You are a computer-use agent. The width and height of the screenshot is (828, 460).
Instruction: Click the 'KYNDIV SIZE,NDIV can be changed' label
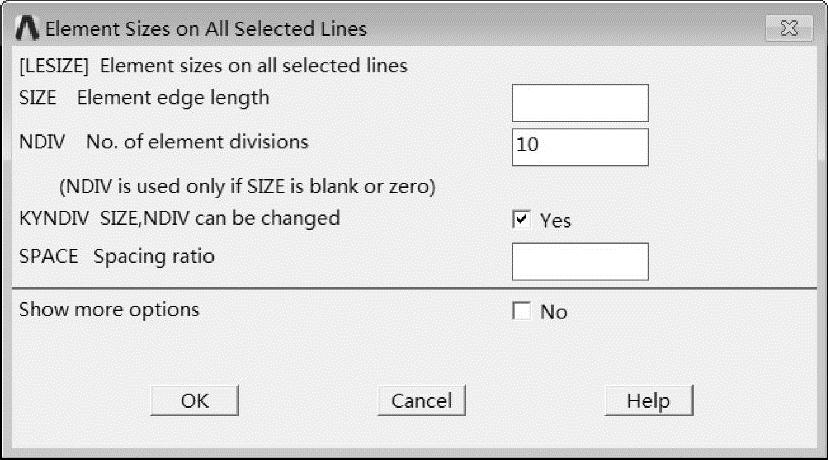[180, 219]
